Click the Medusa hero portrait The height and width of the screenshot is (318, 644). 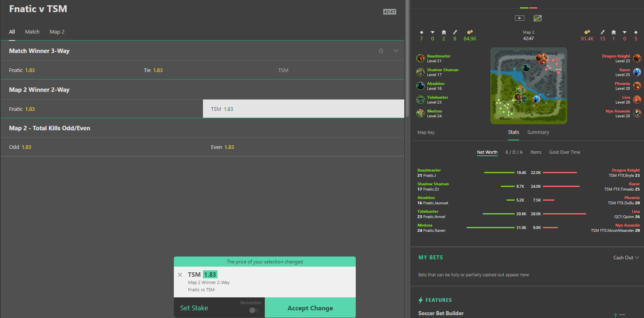(420, 113)
